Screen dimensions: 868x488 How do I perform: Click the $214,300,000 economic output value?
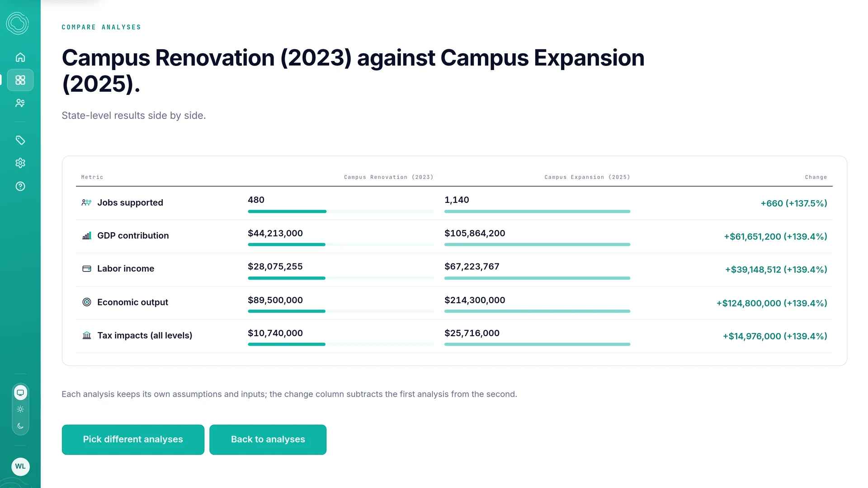point(475,300)
